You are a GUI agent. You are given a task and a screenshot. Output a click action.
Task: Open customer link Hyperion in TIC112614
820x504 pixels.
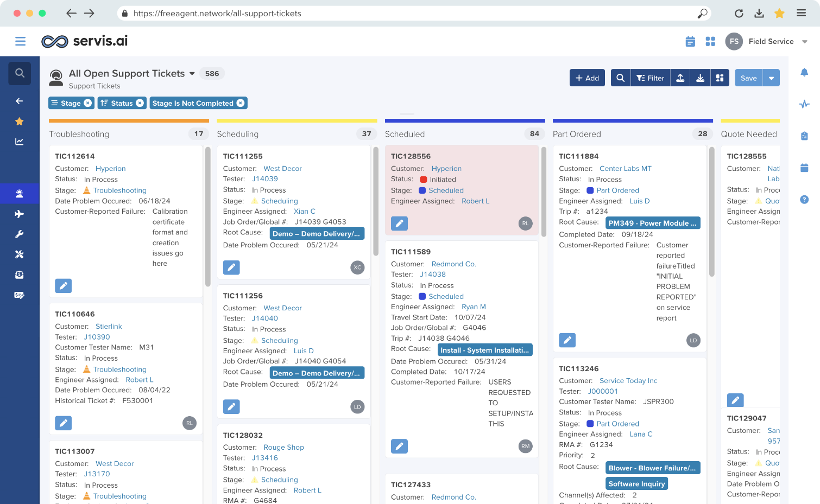(110, 169)
